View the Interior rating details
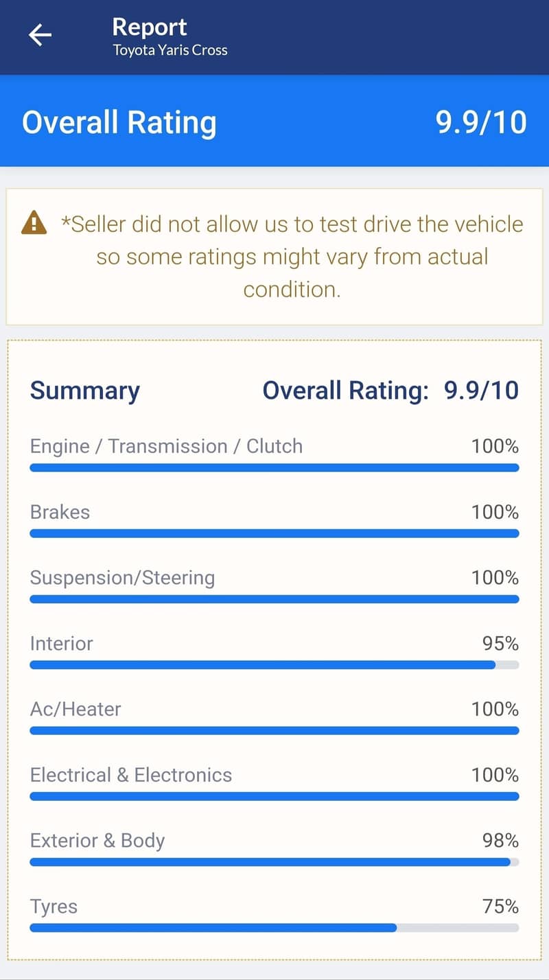Image resolution: width=549 pixels, height=980 pixels. (61, 644)
